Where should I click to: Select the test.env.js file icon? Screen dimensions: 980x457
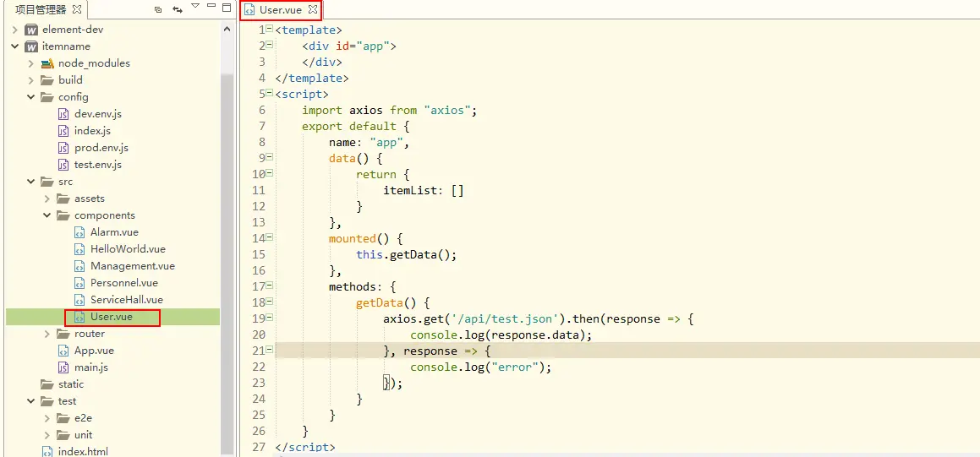coord(63,165)
